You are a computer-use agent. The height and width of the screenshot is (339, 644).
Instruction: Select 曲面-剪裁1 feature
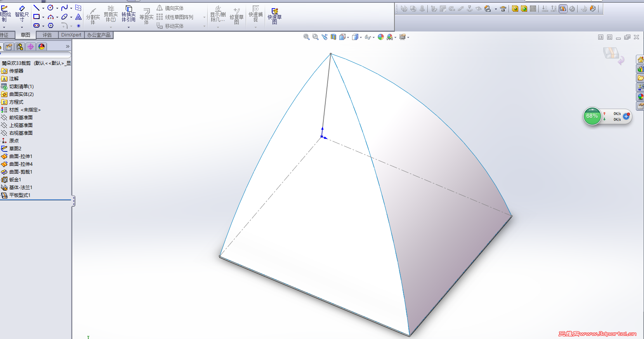pos(21,172)
